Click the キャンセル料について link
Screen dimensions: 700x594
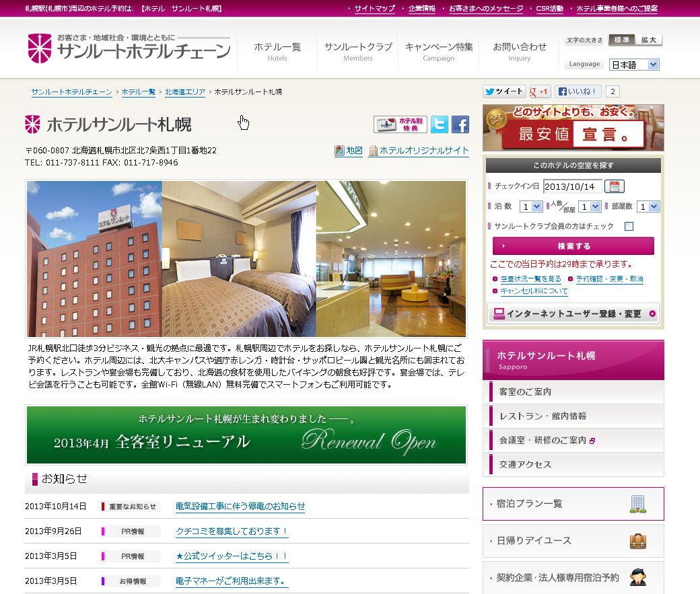(x=534, y=291)
